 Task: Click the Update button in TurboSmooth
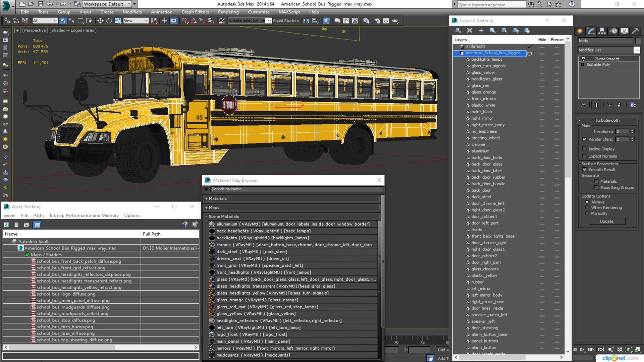click(x=606, y=221)
